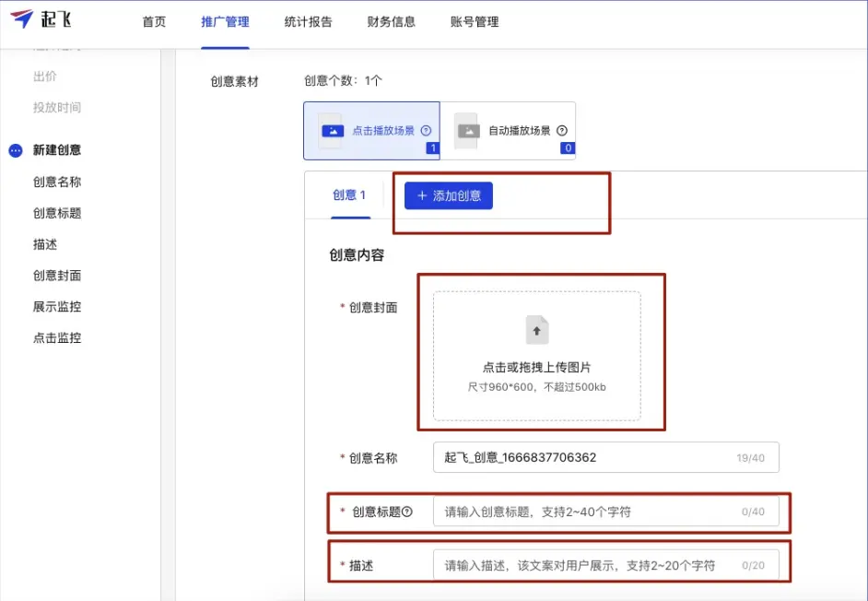Jump to 展示监控 in the sidebar
This screenshot has width=868, height=601.
(57, 306)
